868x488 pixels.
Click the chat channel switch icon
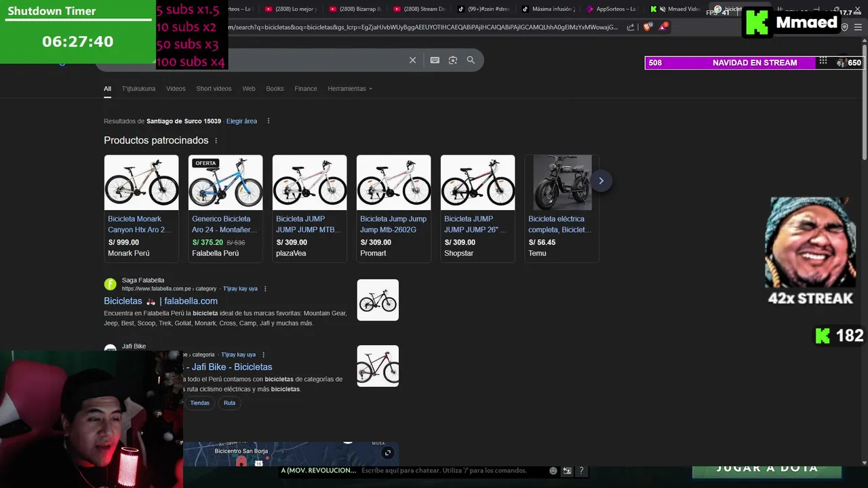tap(567, 470)
